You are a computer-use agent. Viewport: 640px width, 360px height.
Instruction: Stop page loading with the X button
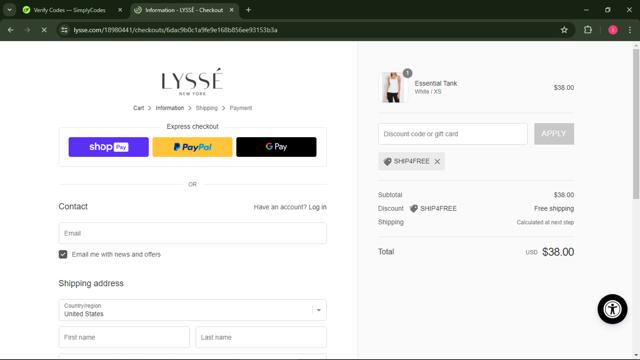point(44,30)
